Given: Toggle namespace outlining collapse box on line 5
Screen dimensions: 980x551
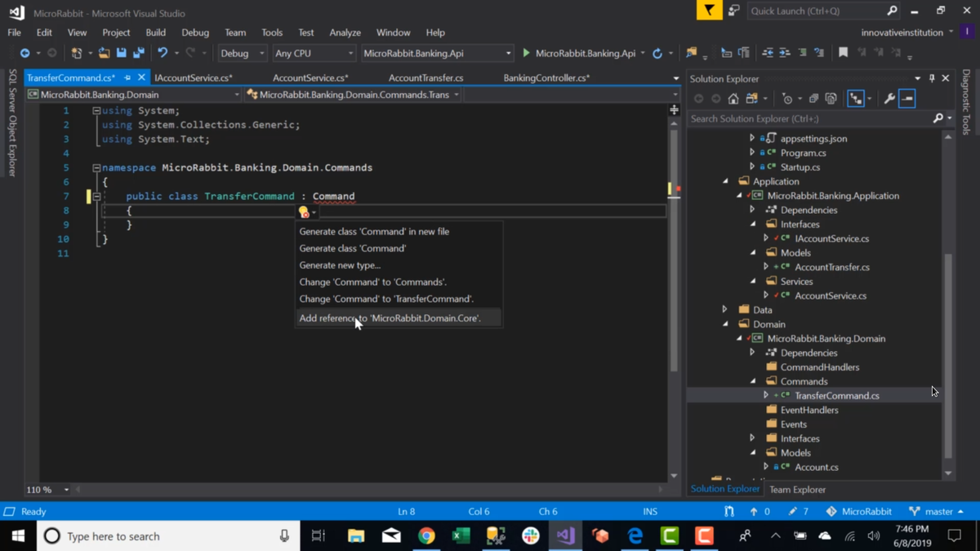Looking at the screenshot, I should 96,167.
